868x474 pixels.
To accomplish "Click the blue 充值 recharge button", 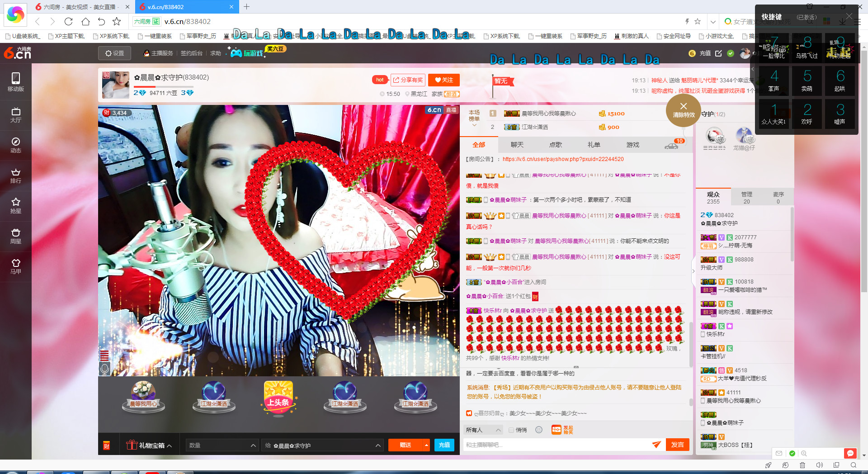I will tap(444, 445).
